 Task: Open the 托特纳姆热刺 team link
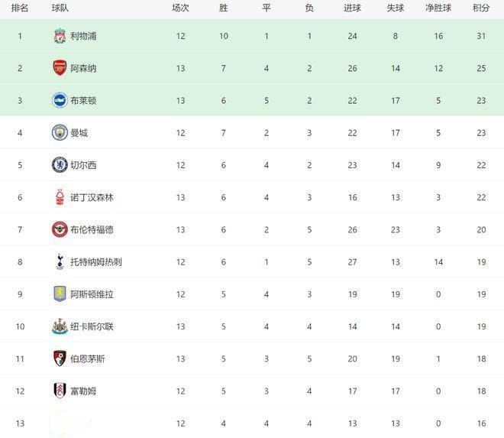(96, 262)
